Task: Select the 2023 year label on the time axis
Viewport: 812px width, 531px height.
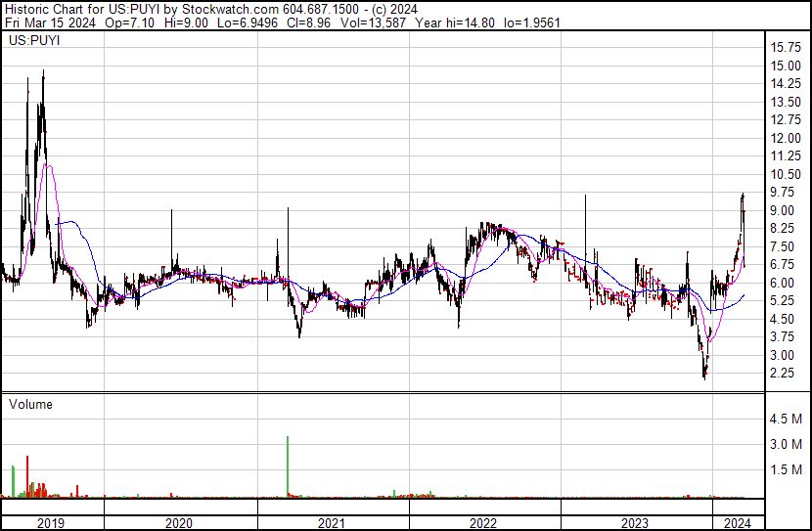Action: pos(635,523)
